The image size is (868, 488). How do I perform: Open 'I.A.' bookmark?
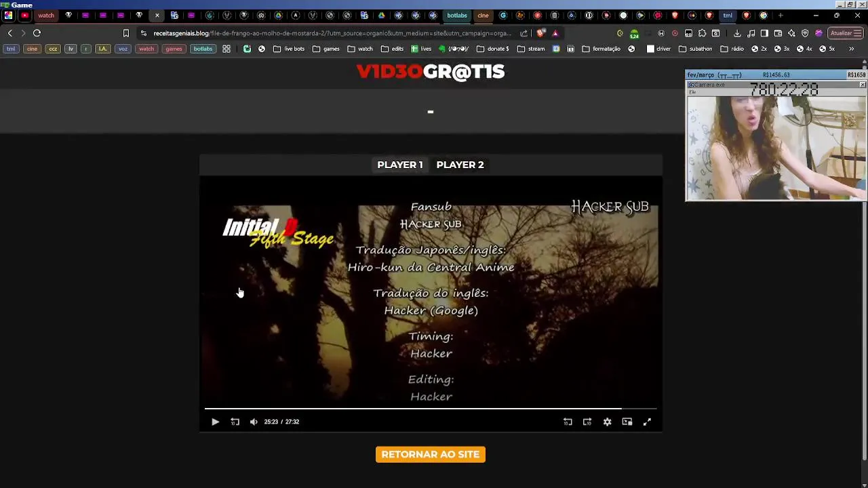tap(102, 49)
